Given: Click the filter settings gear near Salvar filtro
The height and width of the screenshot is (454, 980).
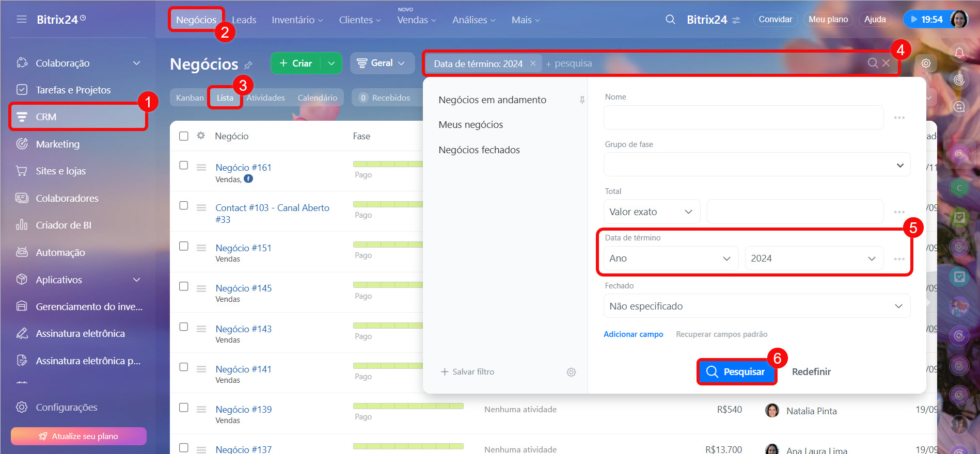Looking at the screenshot, I should tap(571, 372).
